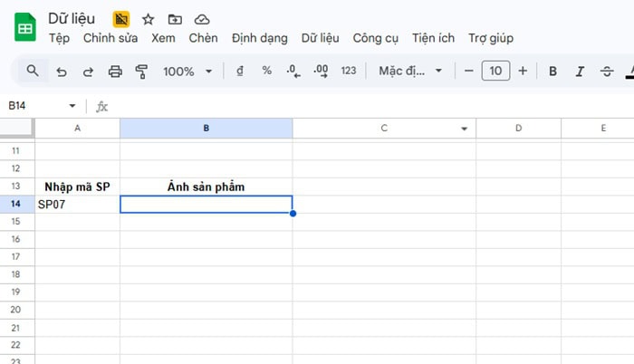
Task: Move document using the folder icon
Action: coord(175,19)
